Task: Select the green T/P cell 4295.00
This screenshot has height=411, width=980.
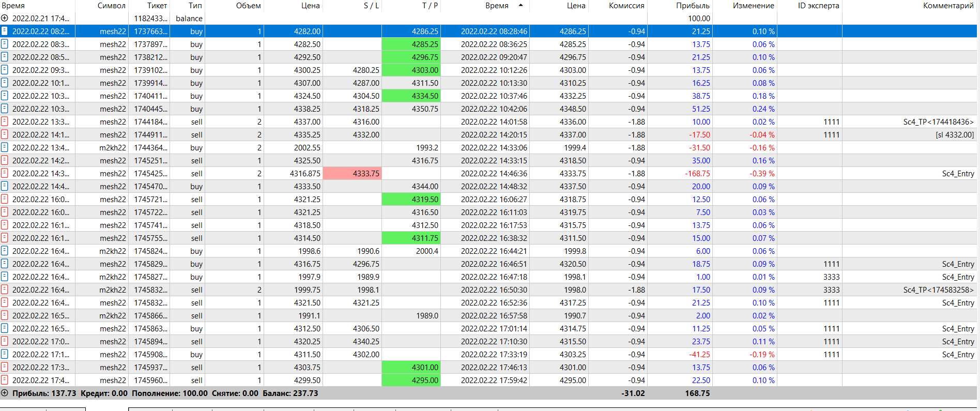Action: point(411,380)
